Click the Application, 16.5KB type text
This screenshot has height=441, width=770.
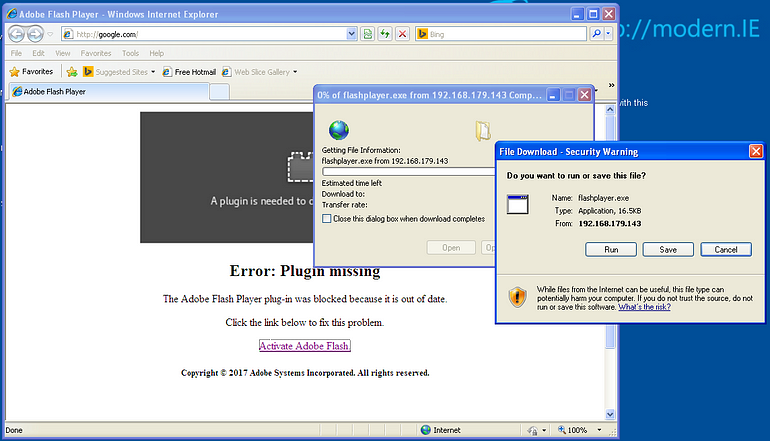click(x=609, y=211)
